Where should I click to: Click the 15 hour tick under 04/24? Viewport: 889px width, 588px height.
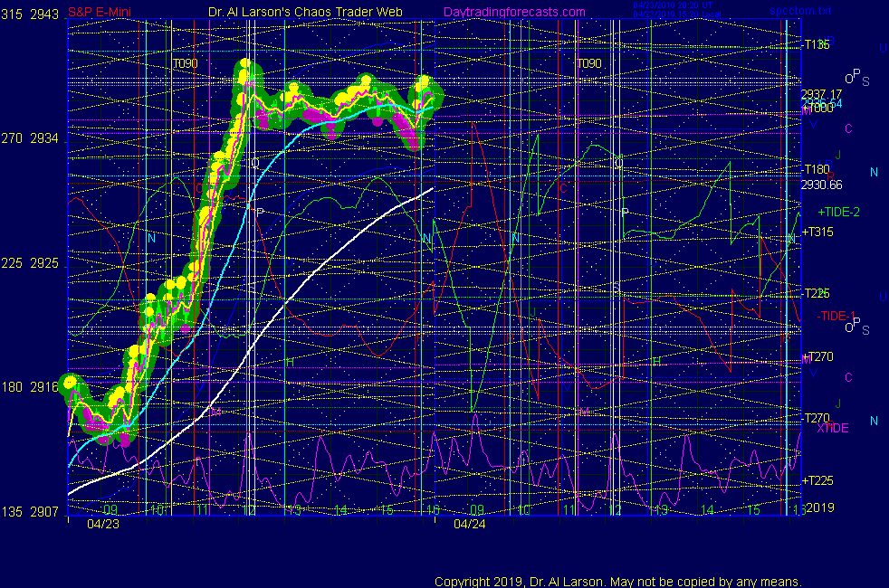click(752, 510)
